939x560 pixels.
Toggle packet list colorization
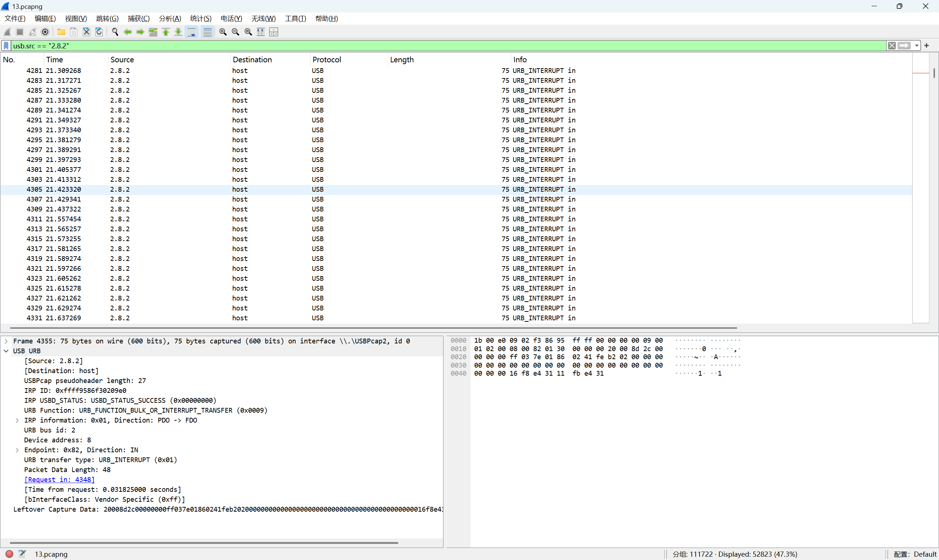[x=207, y=32]
